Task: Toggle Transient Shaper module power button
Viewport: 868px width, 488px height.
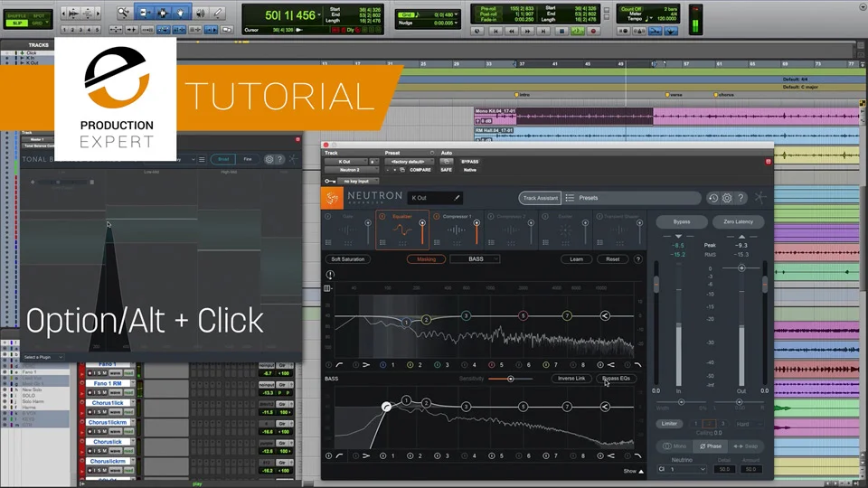Action: tap(599, 216)
